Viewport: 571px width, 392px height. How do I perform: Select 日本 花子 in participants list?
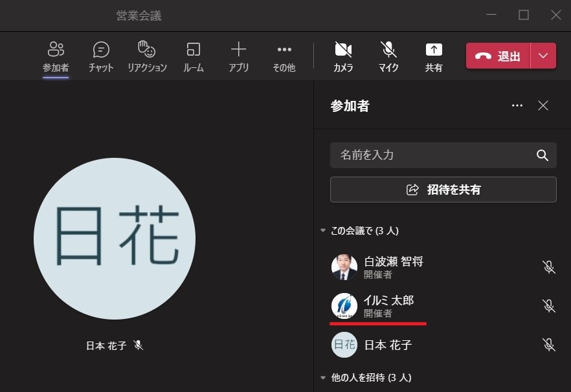(x=442, y=345)
